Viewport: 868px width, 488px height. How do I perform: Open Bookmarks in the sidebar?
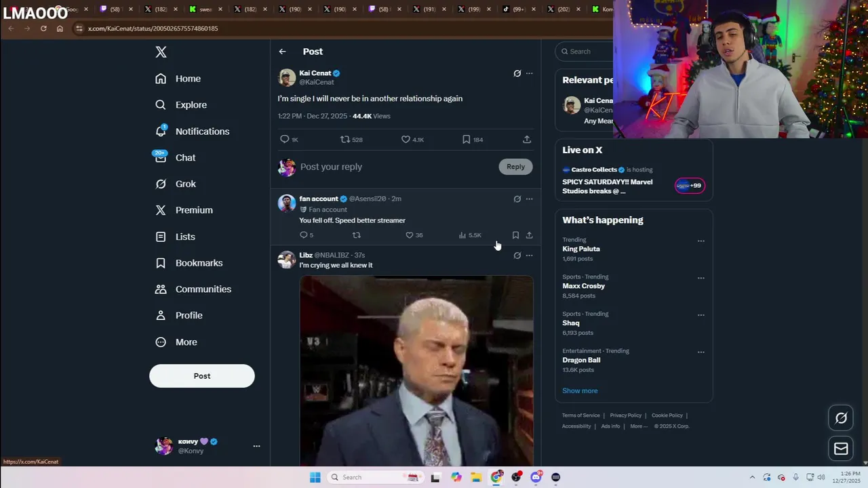click(189, 263)
